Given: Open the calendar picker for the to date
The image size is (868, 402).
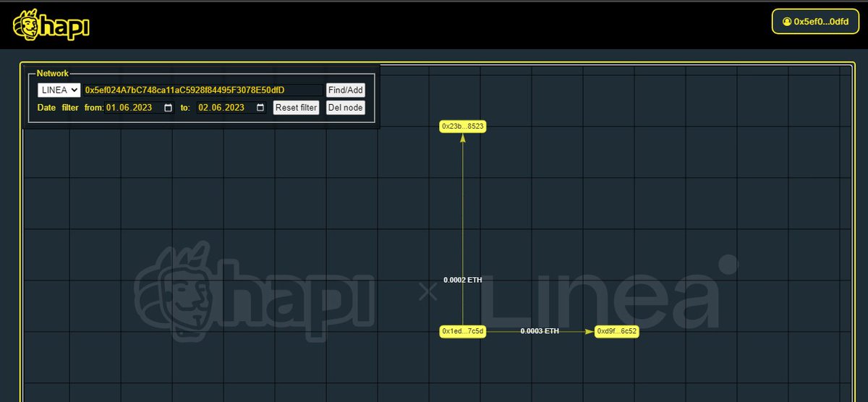Looking at the screenshot, I should coord(260,108).
